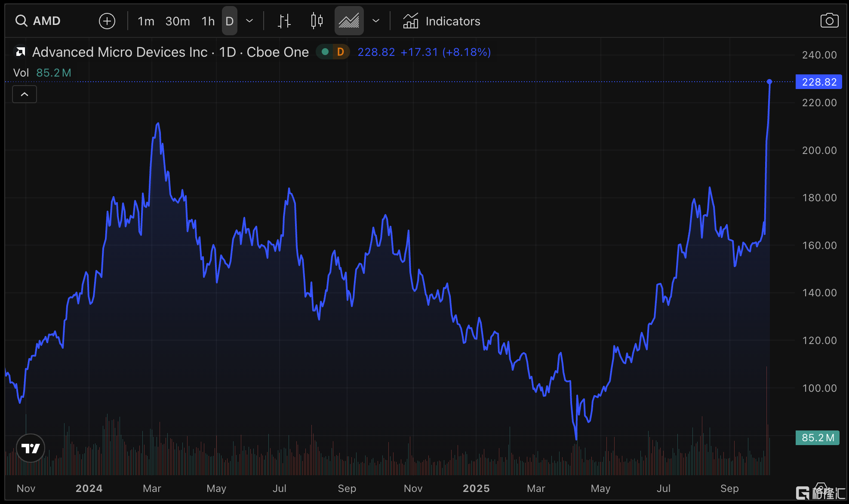Screen dimensions: 849x504
Task: Click the TradingView logo badge
Action: tap(31, 448)
